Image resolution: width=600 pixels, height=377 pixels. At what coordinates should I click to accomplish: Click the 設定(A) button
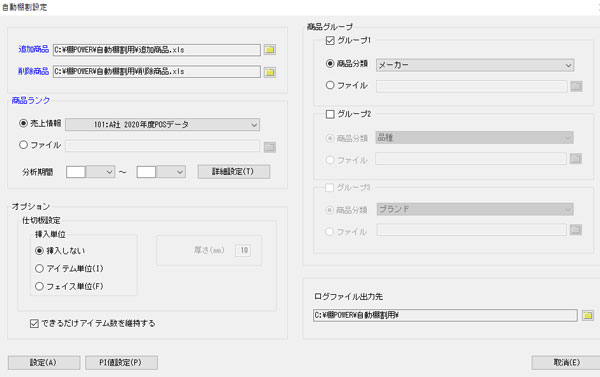tap(44, 362)
